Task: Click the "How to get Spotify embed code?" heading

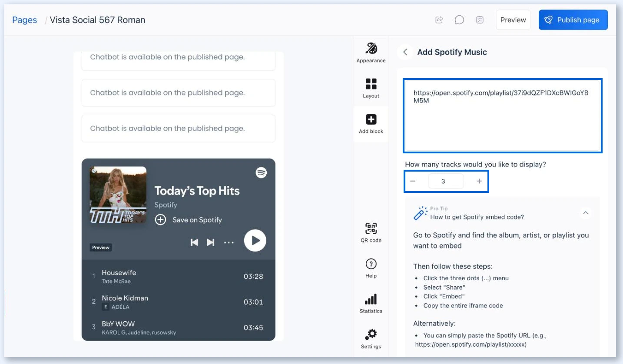Action: (x=477, y=217)
